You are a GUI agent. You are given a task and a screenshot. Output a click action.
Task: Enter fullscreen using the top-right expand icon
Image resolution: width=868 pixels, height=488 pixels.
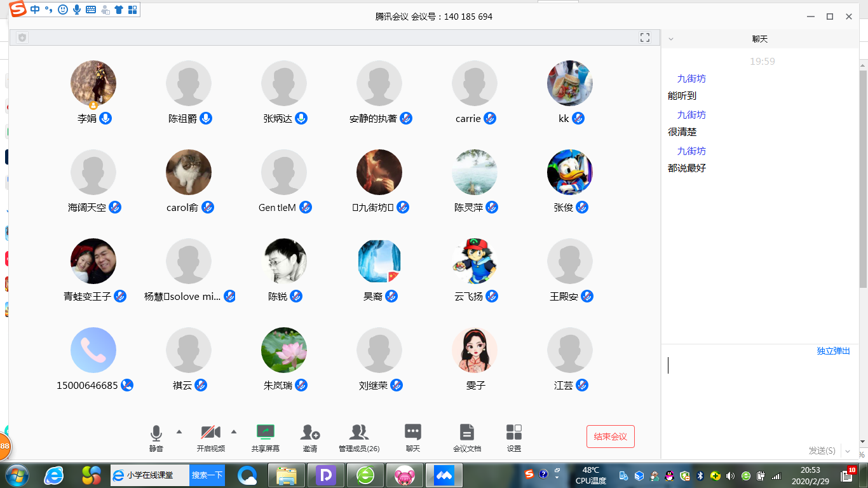645,37
